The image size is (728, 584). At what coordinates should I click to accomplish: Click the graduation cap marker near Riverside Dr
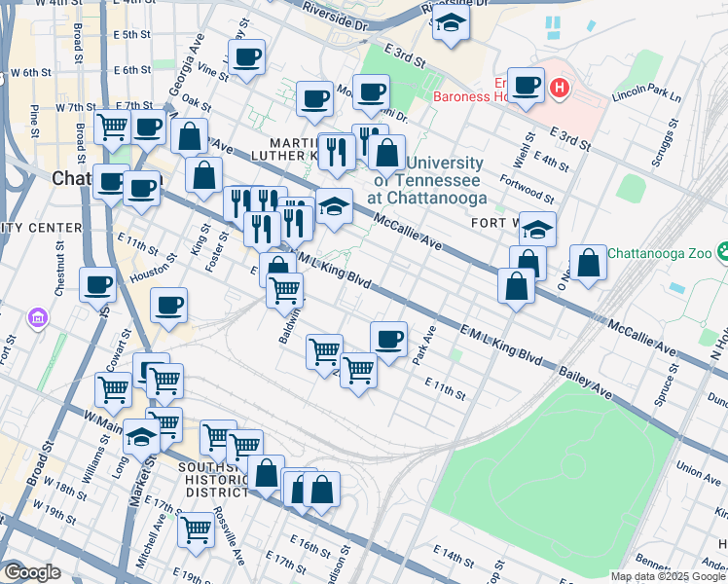(451, 25)
